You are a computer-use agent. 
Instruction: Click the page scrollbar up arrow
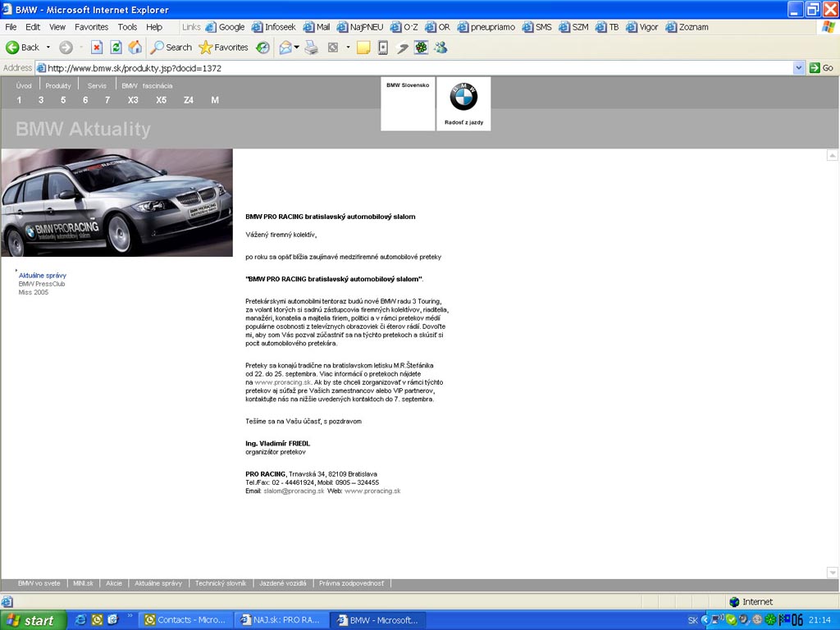[832, 155]
